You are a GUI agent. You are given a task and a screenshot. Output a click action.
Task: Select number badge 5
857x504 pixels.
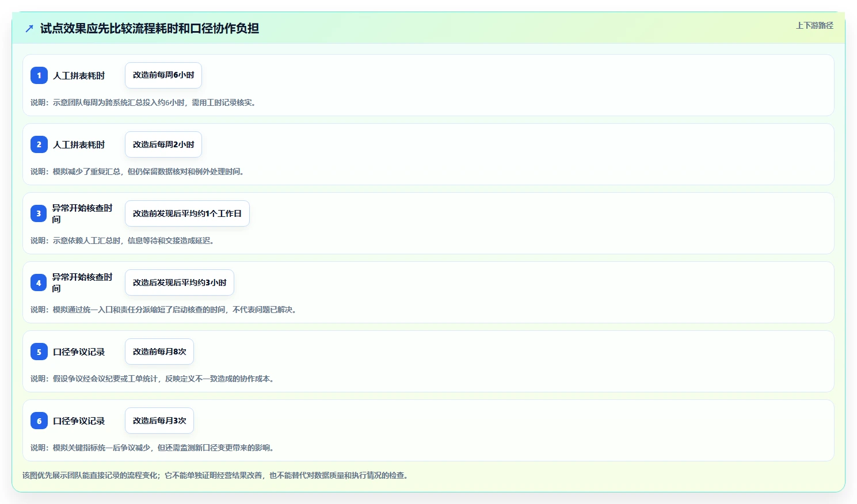coord(39,352)
